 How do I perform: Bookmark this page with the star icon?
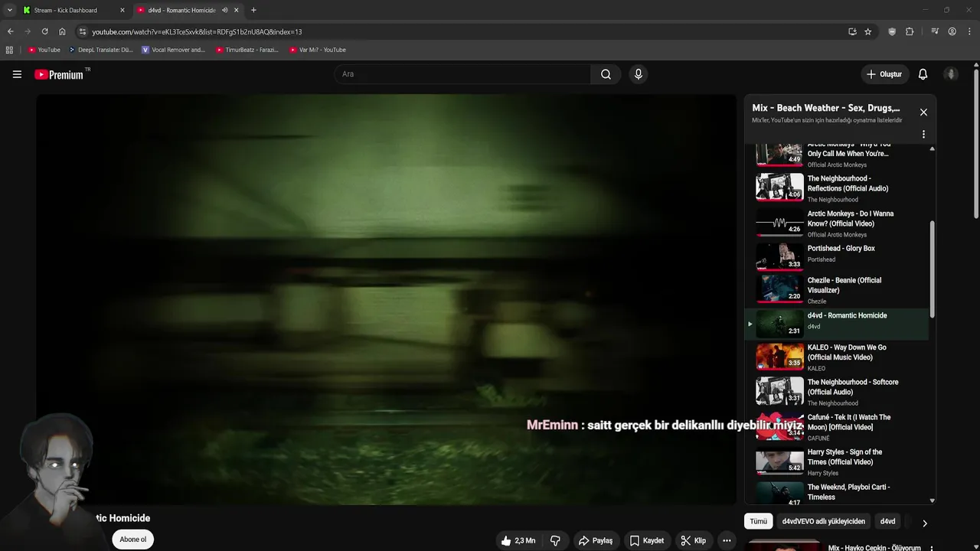point(867,31)
